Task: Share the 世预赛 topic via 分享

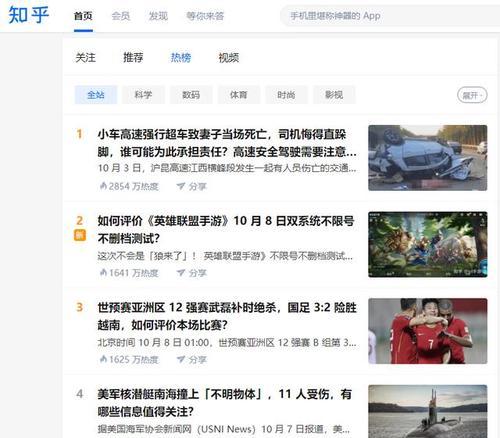Action: click(x=198, y=360)
